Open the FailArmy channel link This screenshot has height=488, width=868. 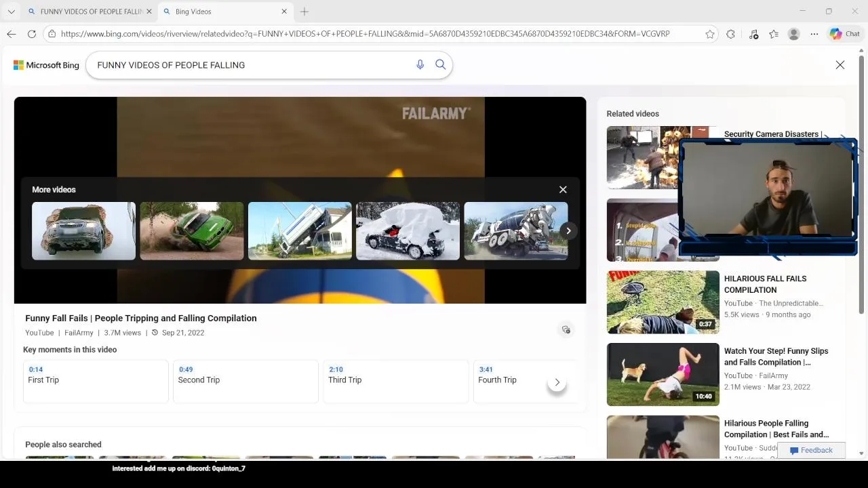click(x=79, y=333)
